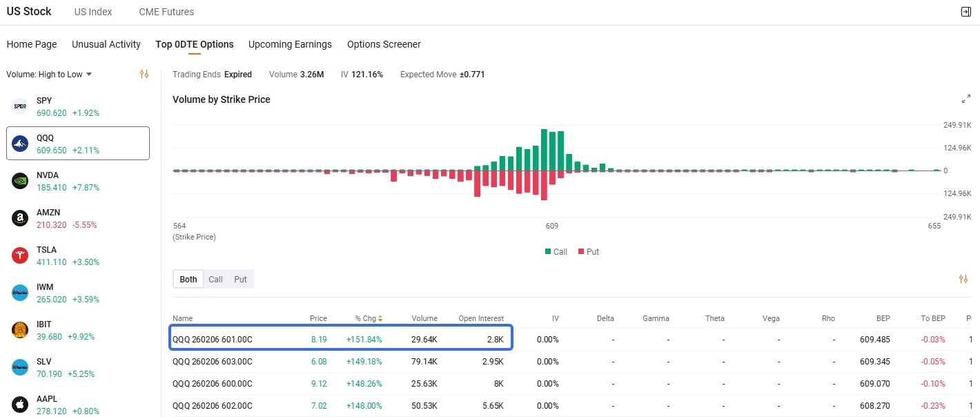Screen dimensions: 980x417
Task: Click the Expected Move ±0.771 stat
Action: tap(442, 75)
